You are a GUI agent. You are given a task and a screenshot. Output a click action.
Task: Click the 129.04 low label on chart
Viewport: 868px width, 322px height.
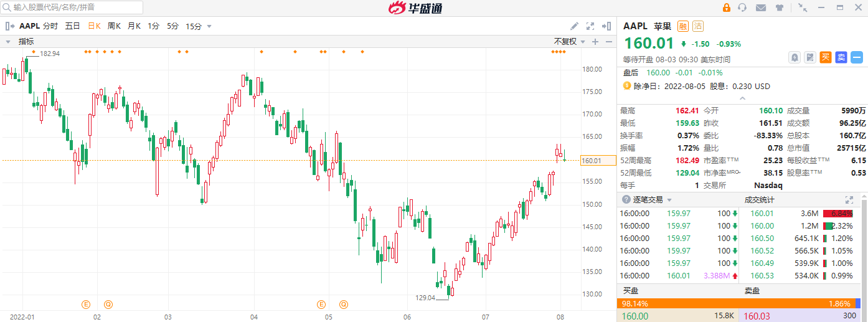tap(425, 298)
